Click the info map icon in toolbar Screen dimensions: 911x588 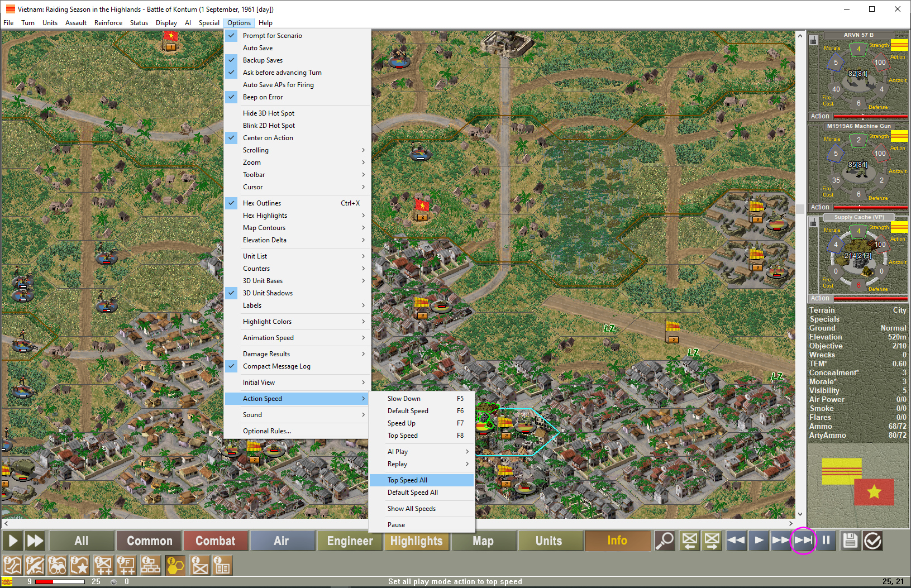[x=12, y=565]
